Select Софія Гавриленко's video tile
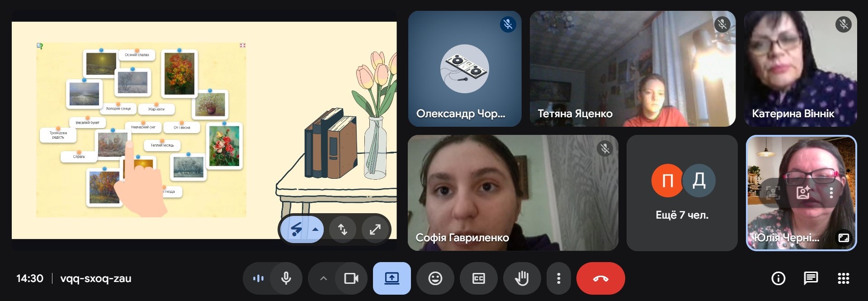The image size is (868, 301). (x=513, y=193)
